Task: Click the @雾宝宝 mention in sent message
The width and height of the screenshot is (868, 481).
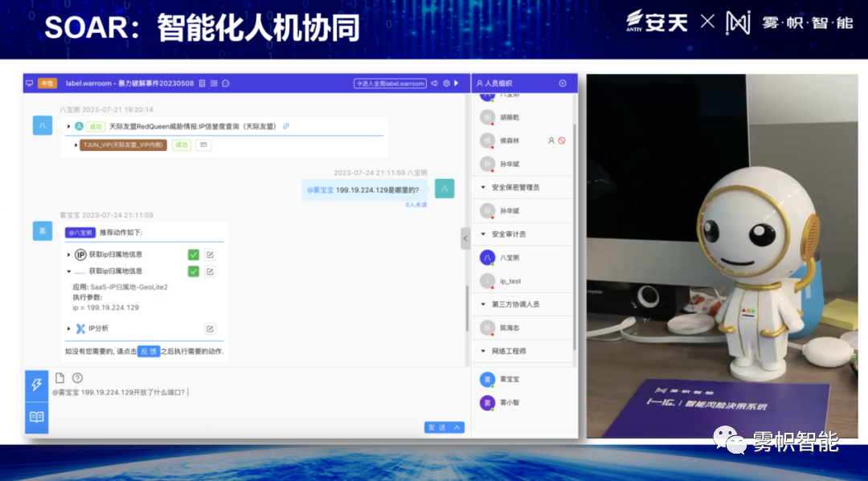Action: [321, 190]
